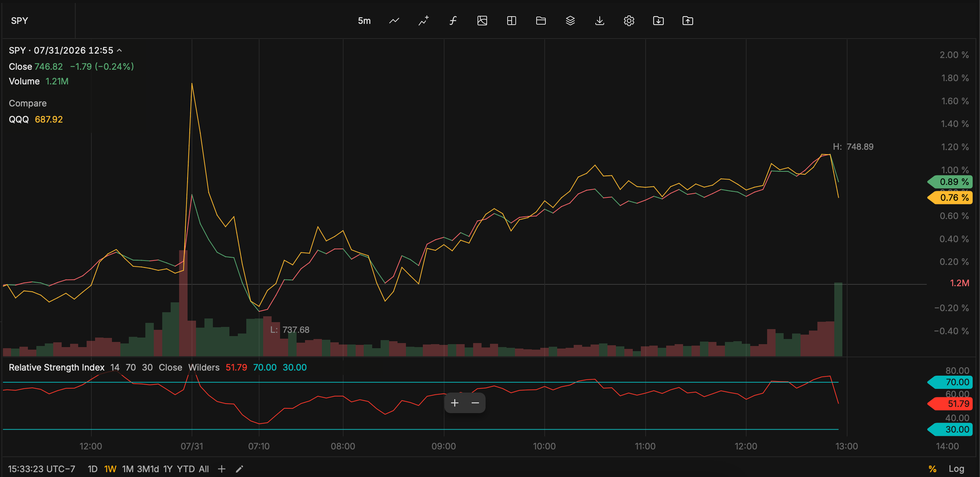The image size is (980, 477).
Task: Click the 07/31 date axis label
Action: pyautogui.click(x=192, y=446)
